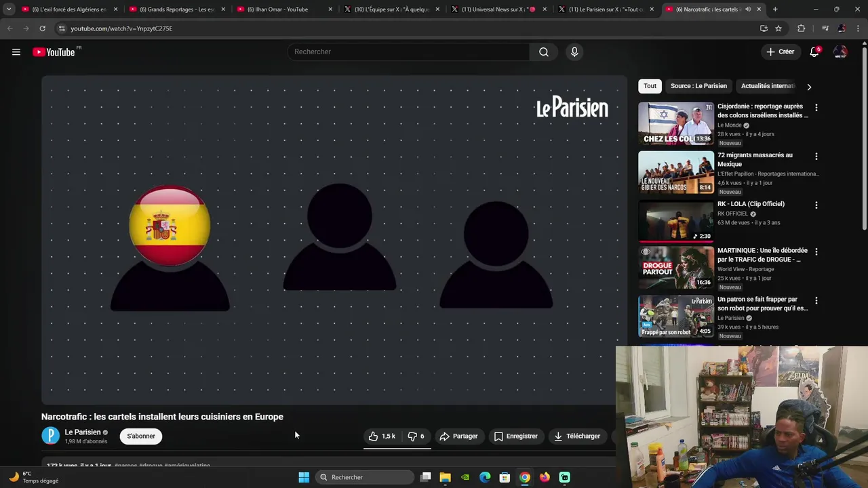This screenshot has height=488, width=868.
Task: Select the Tout filter chip
Action: point(650,86)
